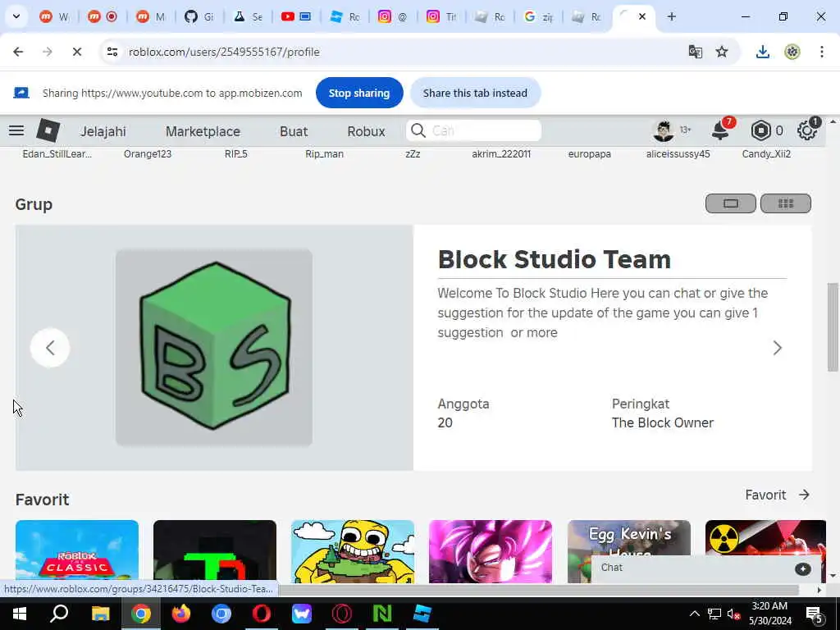Click the vertical page scrollbar thumb
Viewport: 840px width, 630px height.
tap(833, 326)
